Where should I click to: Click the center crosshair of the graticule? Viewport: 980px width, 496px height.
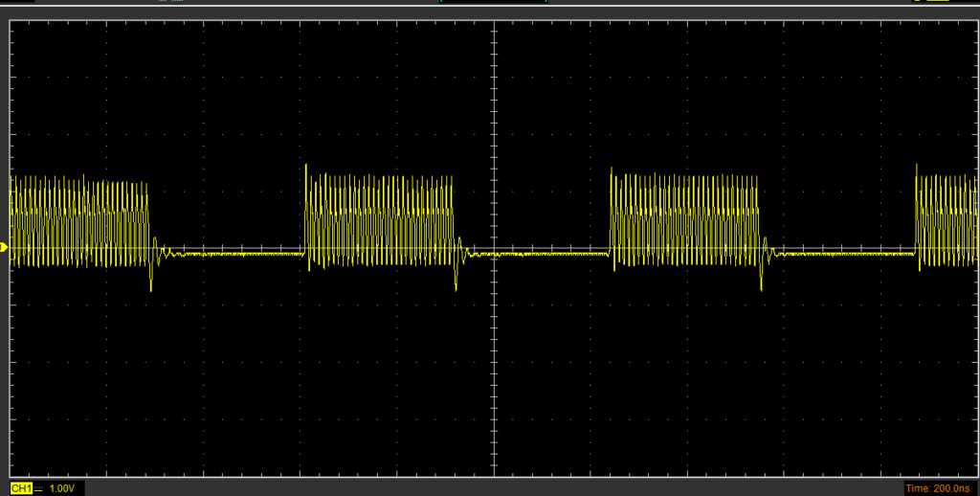pos(494,248)
